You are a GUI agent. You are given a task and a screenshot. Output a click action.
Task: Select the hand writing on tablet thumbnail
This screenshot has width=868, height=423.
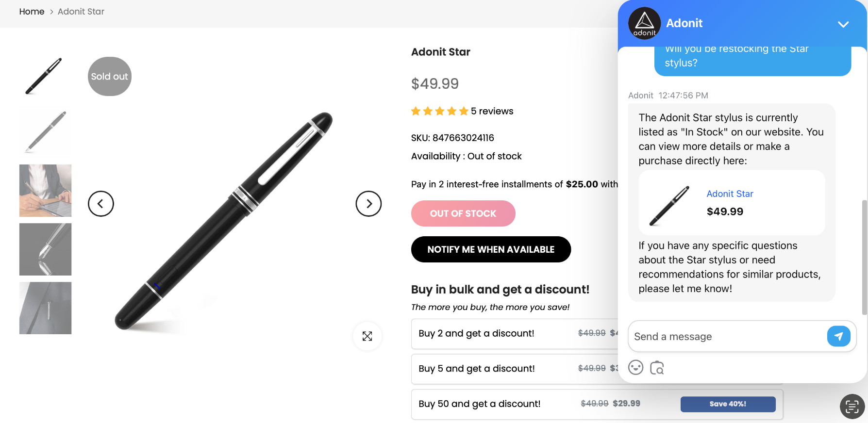click(45, 191)
